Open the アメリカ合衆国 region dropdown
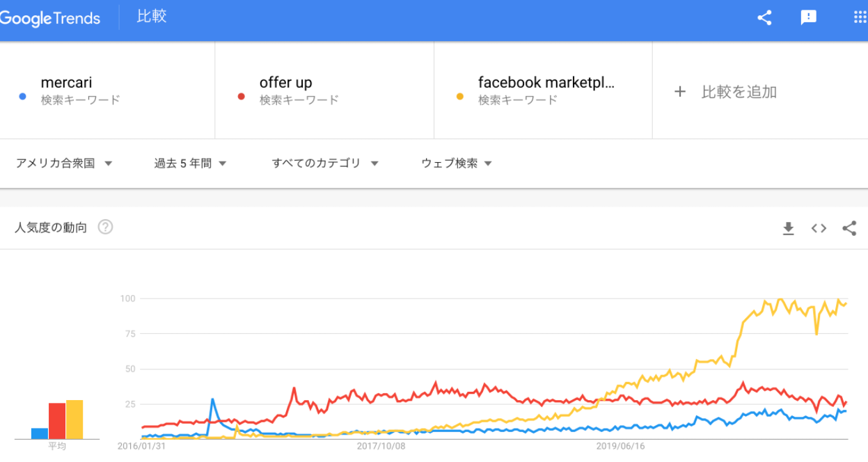Screen dimensions: 868x462 click(64, 164)
